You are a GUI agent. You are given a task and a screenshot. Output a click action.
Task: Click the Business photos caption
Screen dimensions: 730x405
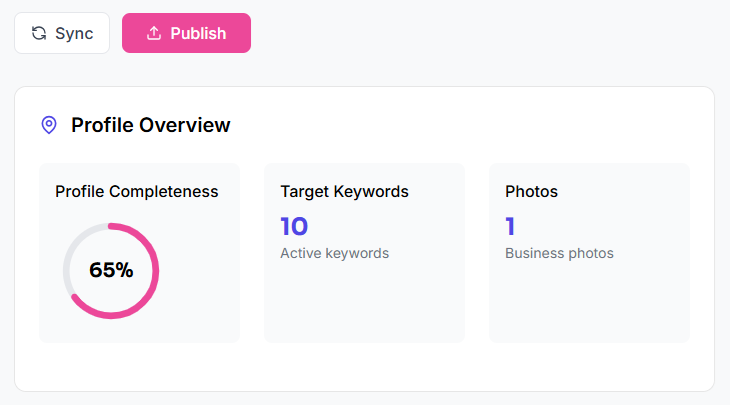pos(559,253)
